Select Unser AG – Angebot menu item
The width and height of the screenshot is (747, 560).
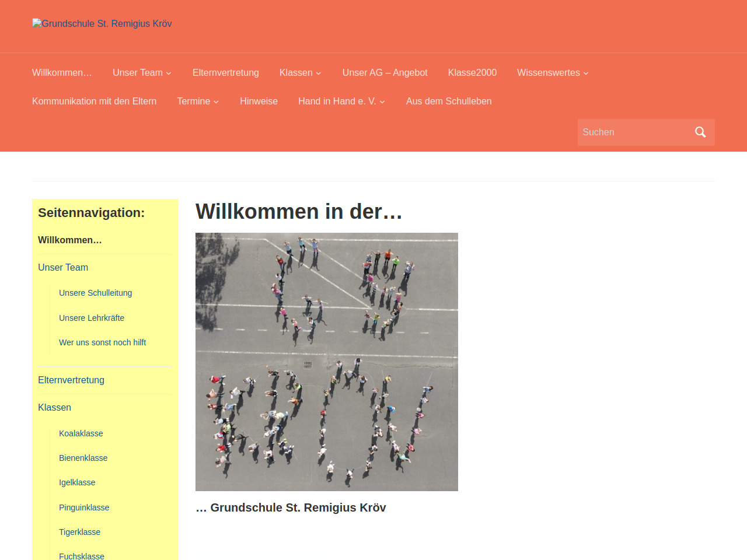385,73
